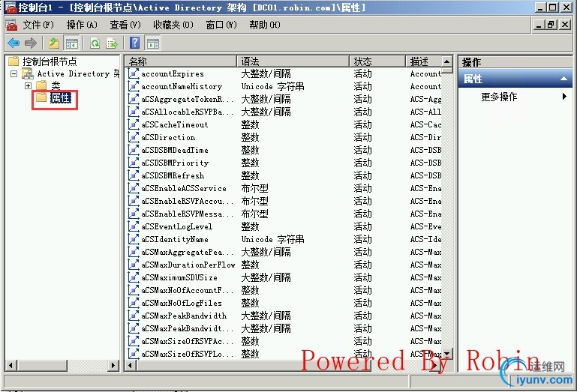Viewport: 577px width, 392px height.
Task: Toggle the show/hide action pane icon
Action: pos(153,43)
